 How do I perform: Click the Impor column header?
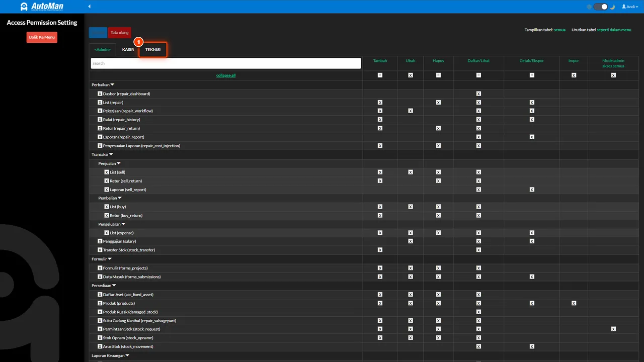click(x=574, y=61)
